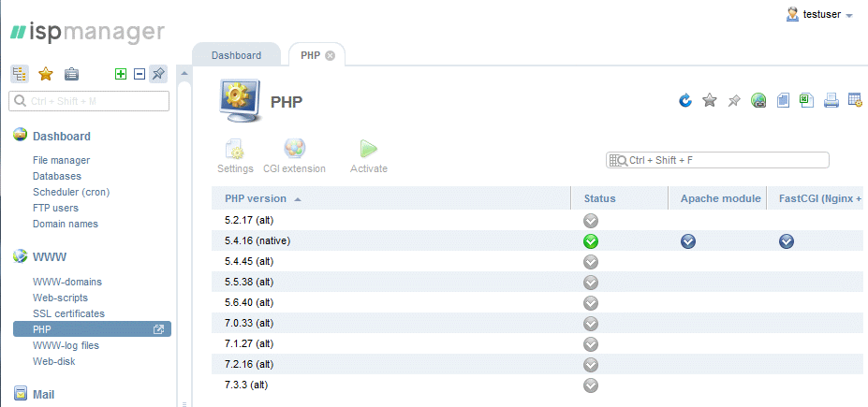Select the 7.3.3 (alt) row
The height and width of the screenshot is (407, 868).
pyautogui.click(x=537, y=385)
